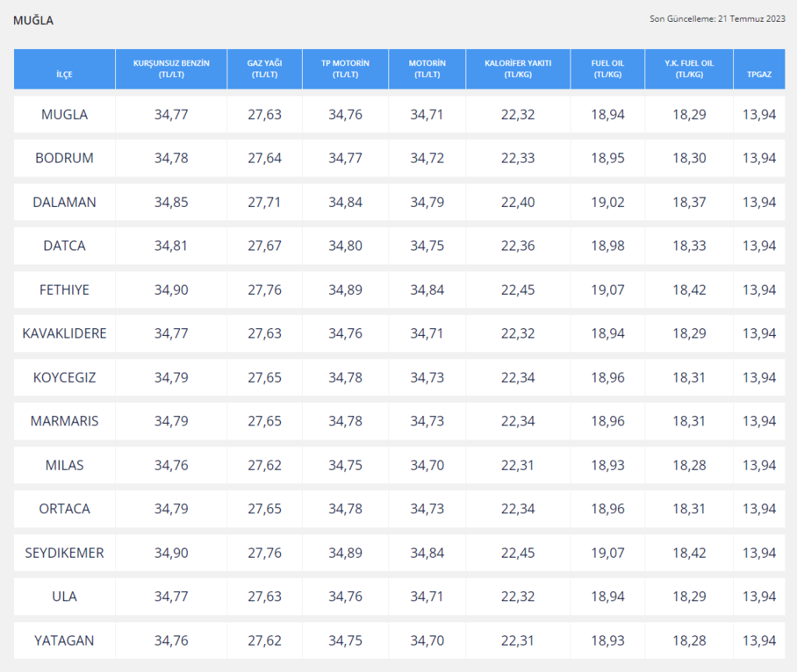Click the SEYDIKEMER district name

65,553
